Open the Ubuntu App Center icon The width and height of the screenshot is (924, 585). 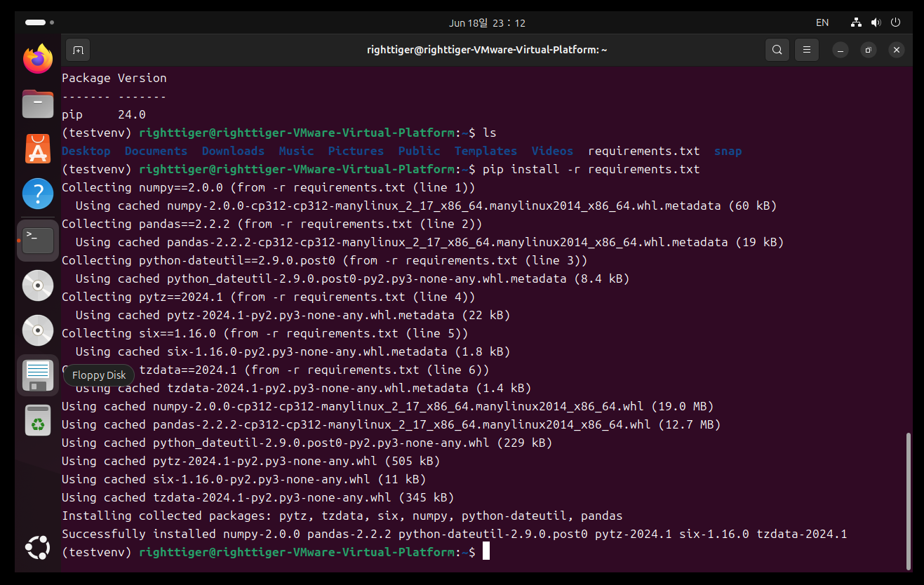(x=38, y=149)
